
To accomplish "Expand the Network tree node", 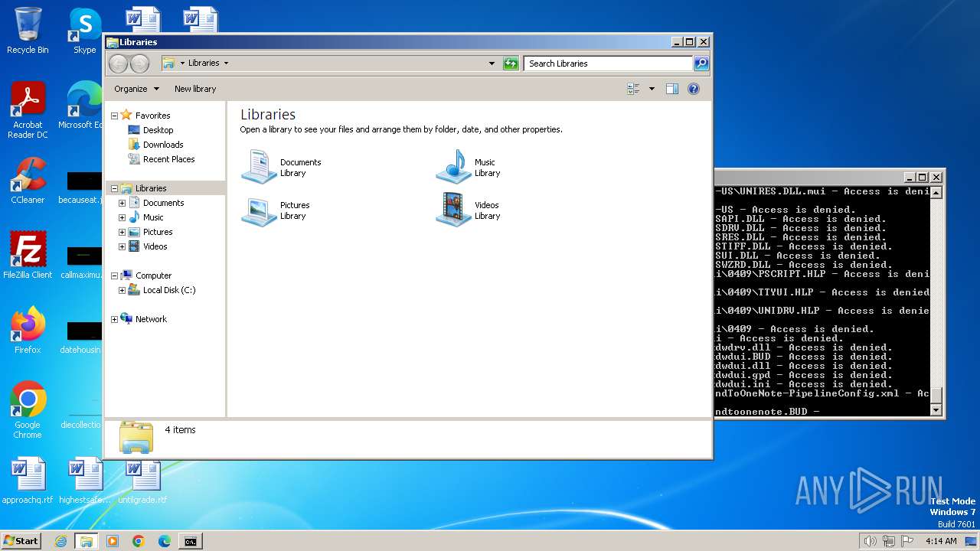I will coord(115,319).
